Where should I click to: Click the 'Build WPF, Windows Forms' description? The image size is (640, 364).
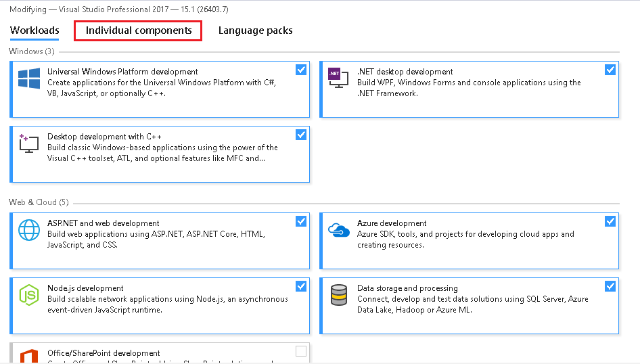click(x=469, y=88)
